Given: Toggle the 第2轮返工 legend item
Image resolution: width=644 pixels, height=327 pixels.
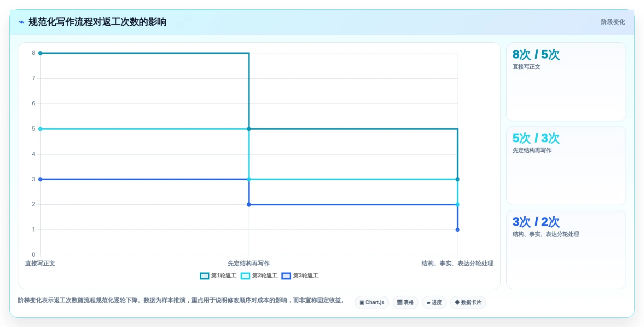Looking at the screenshot, I should tap(259, 276).
